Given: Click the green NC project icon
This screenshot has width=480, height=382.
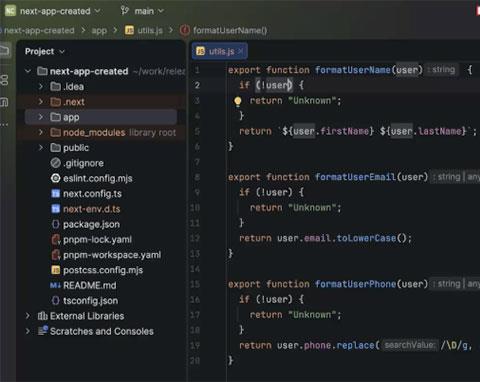Looking at the screenshot, I should pos(10,11).
